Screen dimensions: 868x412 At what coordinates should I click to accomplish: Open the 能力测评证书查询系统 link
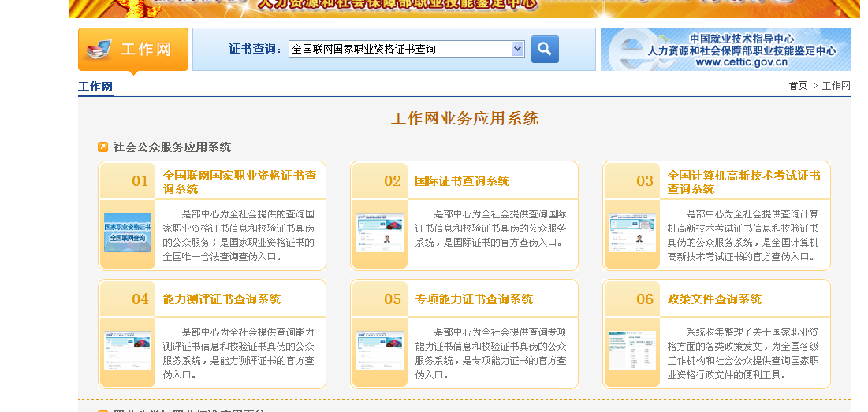click(222, 299)
